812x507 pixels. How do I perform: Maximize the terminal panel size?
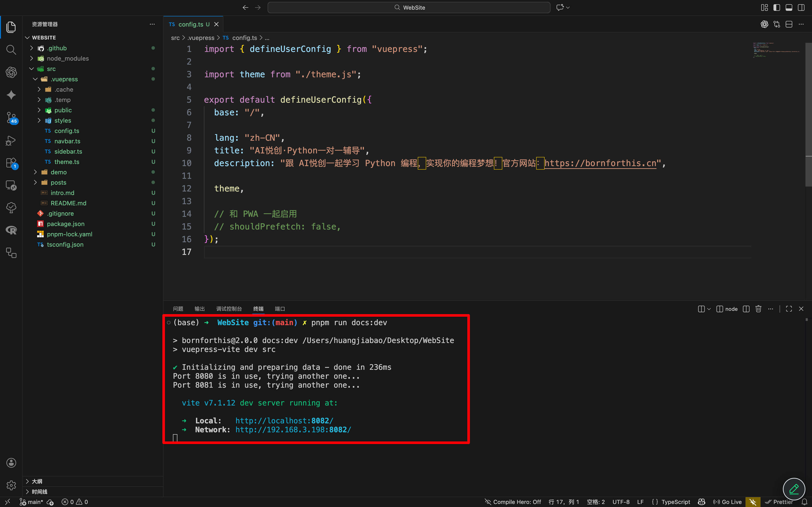(789, 309)
